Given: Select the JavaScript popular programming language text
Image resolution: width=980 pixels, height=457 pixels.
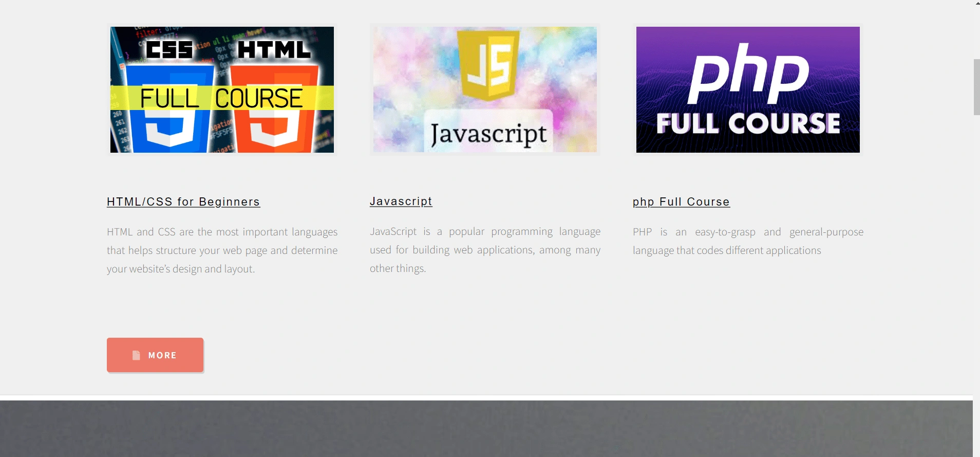Looking at the screenshot, I should [485, 250].
